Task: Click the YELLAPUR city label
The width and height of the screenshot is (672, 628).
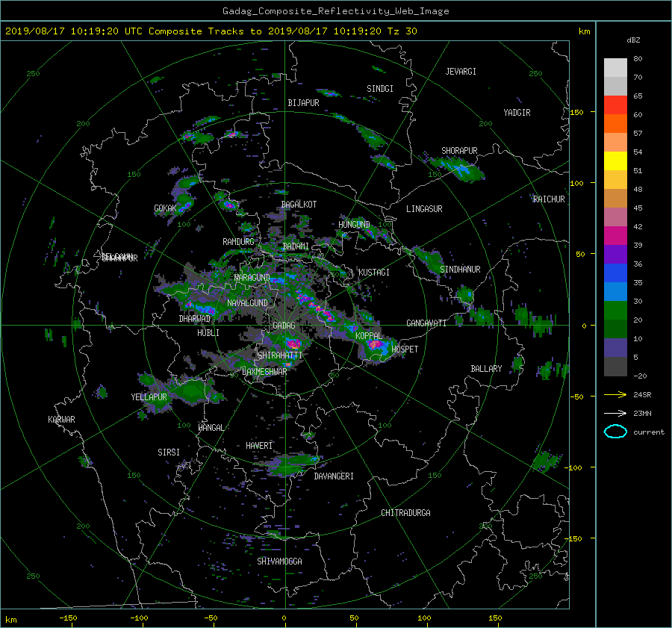Action: pyautogui.click(x=149, y=397)
